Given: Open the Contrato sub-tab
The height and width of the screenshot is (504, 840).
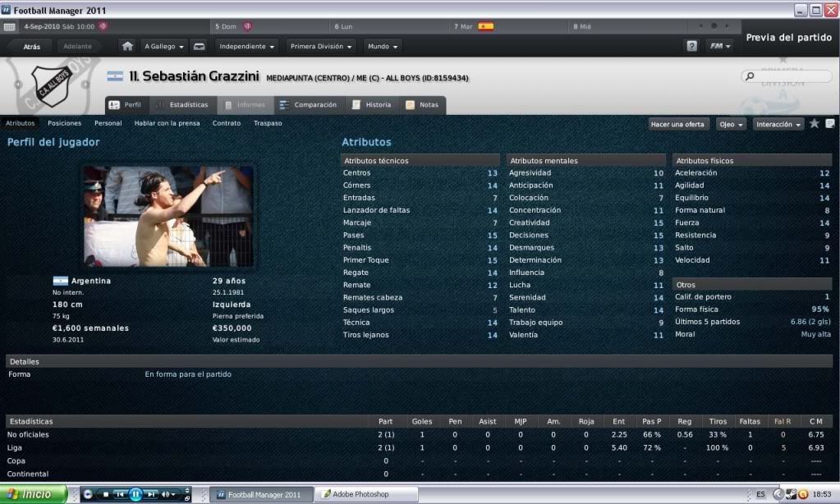Looking at the screenshot, I should click(227, 123).
